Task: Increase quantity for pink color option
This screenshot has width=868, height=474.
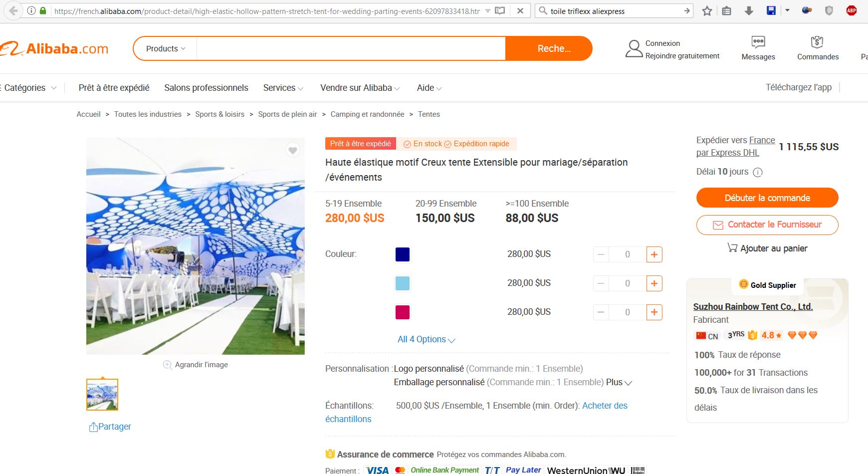Action: point(654,312)
